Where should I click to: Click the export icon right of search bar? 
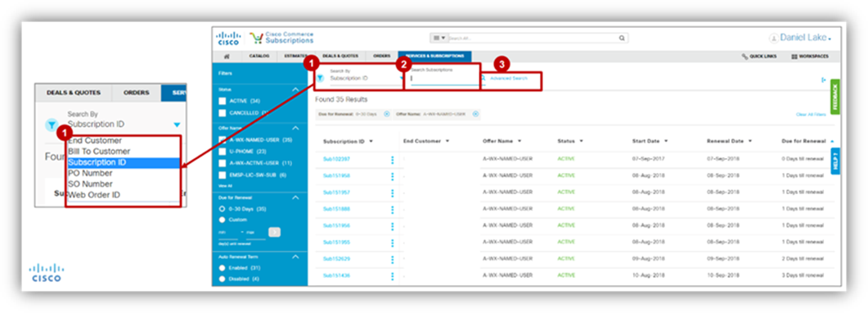click(824, 79)
